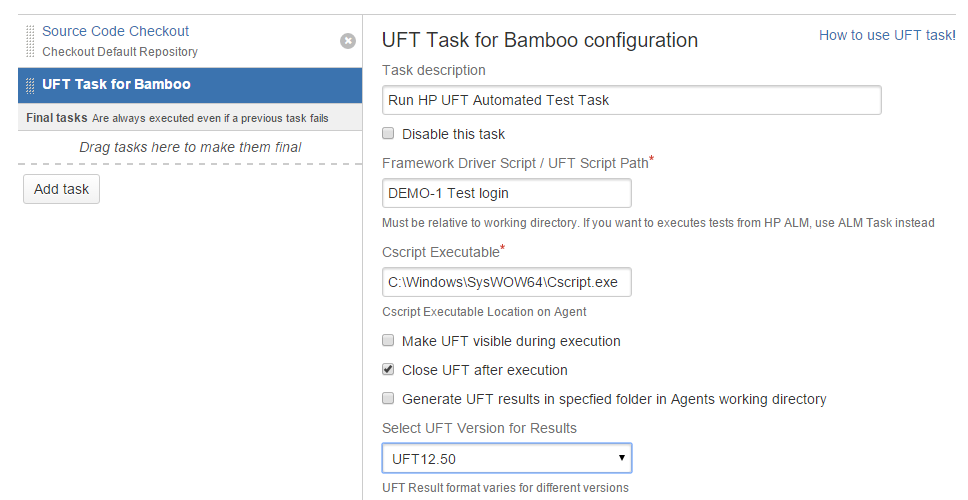Toggle the Disable this task checkbox
Viewport: 968px width, 500px height.
[x=388, y=134]
